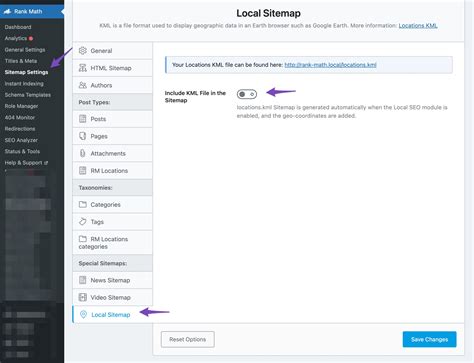Click the General tab gear icon
This screenshot has height=363, width=474.
tap(83, 51)
